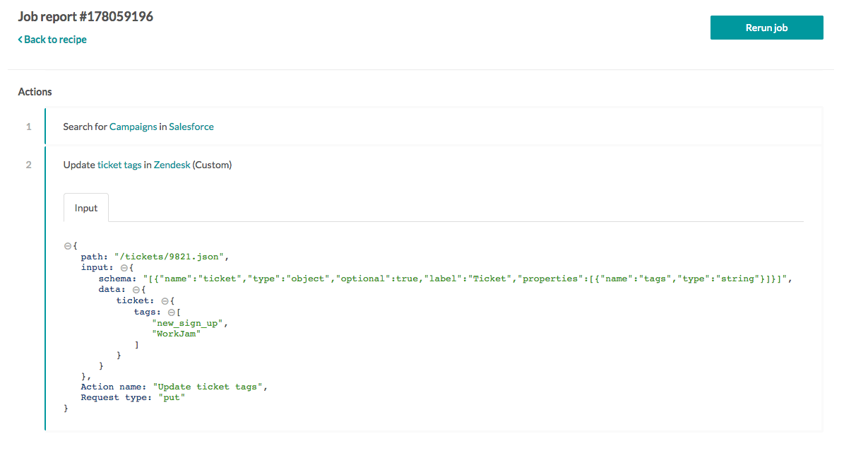Switch to the Input tab
Screen dimensions: 868x463
click(x=85, y=207)
